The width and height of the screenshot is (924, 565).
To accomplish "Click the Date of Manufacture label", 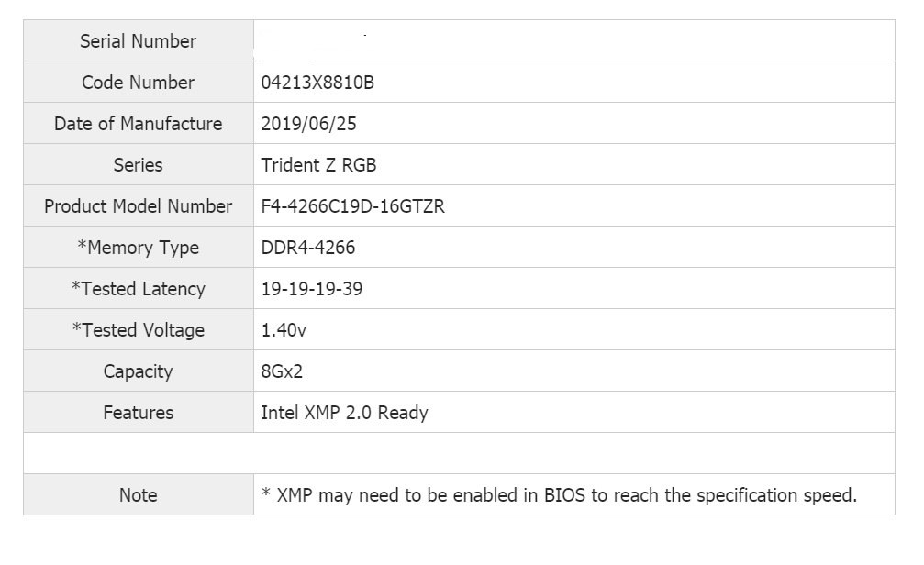I will pos(138,124).
